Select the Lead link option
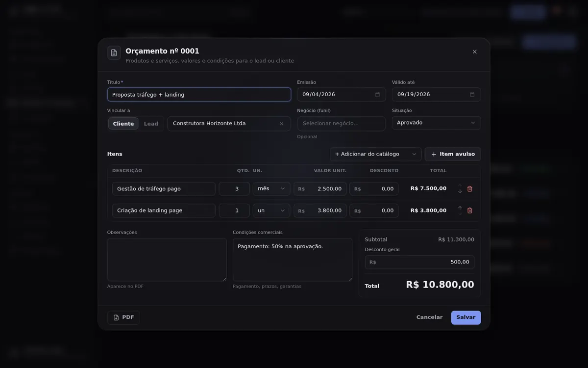Viewport: 588px width, 368px height. [151, 124]
